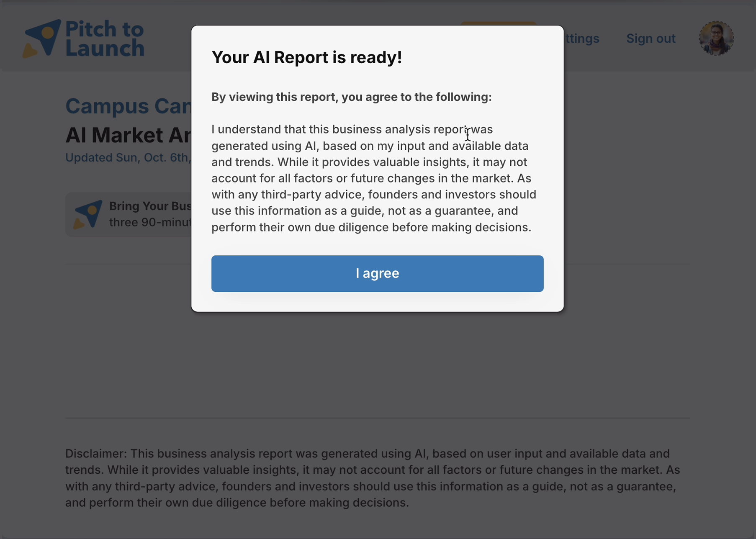Click the blue I agree button
This screenshot has height=539, width=756.
[377, 273]
